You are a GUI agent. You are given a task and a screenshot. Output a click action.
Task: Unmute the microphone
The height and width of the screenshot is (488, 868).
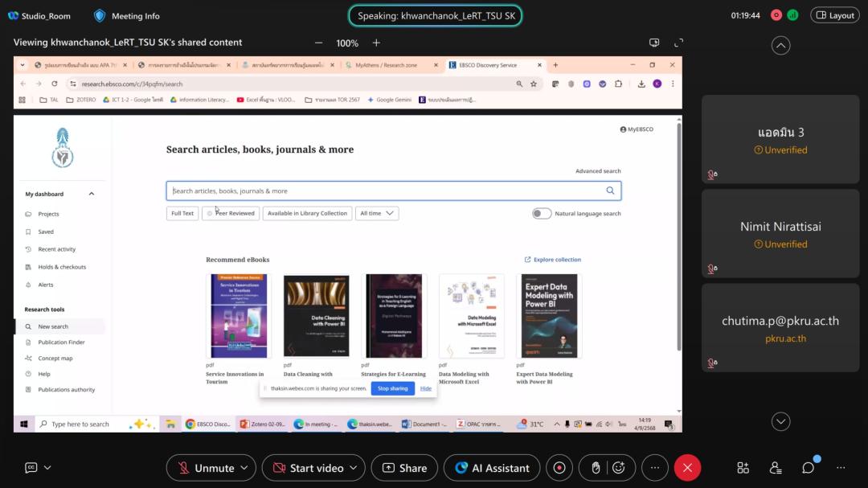pyautogui.click(x=206, y=468)
